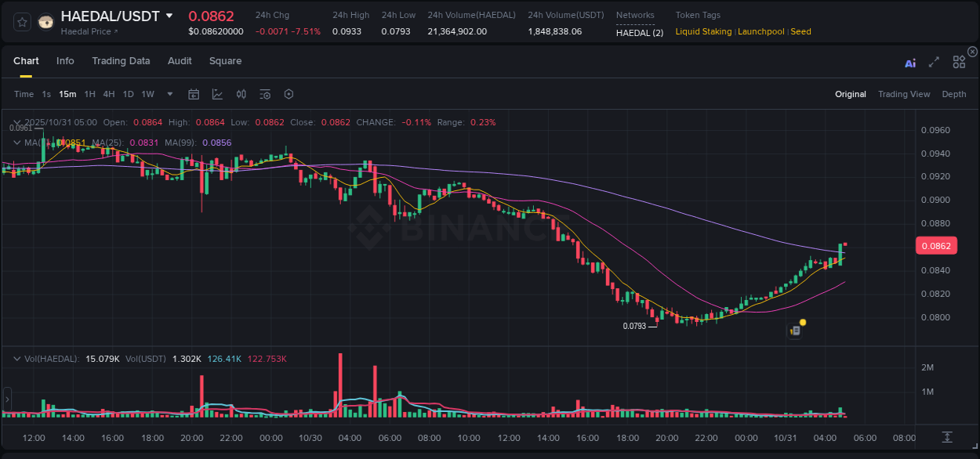Screen dimensions: 980x459
Task: Switch chart to Depth view
Action: click(x=953, y=94)
